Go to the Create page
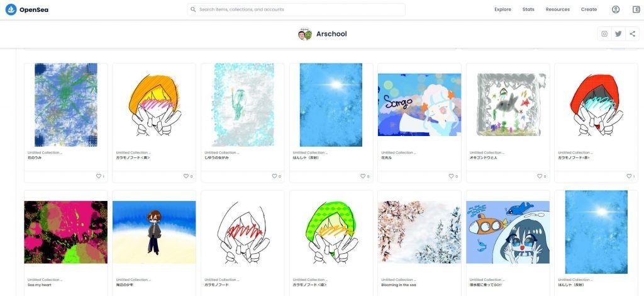Screen dimensions: 644x296 pyautogui.click(x=589, y=9)
